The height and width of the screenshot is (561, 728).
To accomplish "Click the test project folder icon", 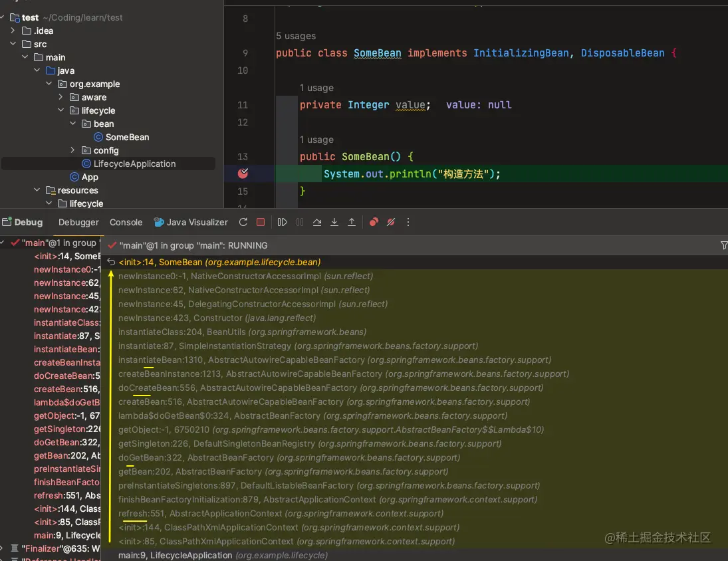I will click(x=15, y=18).
